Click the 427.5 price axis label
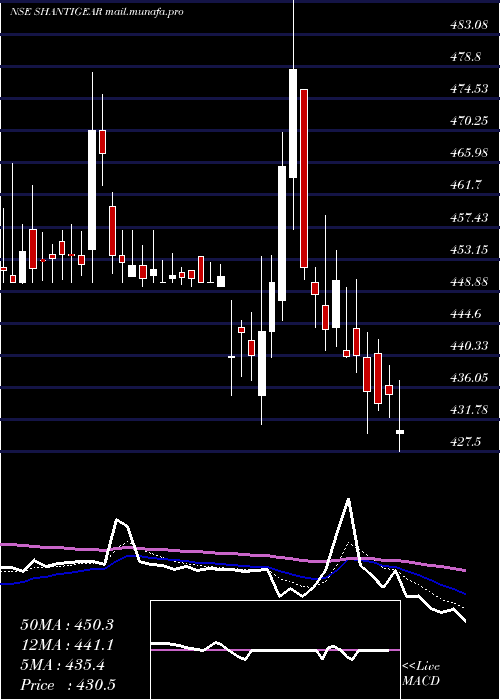The image size is (500, 700). click(465, 442)
